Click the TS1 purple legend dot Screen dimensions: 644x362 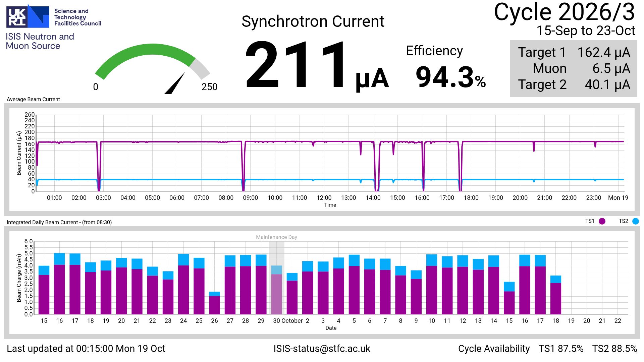click(602, 221)
